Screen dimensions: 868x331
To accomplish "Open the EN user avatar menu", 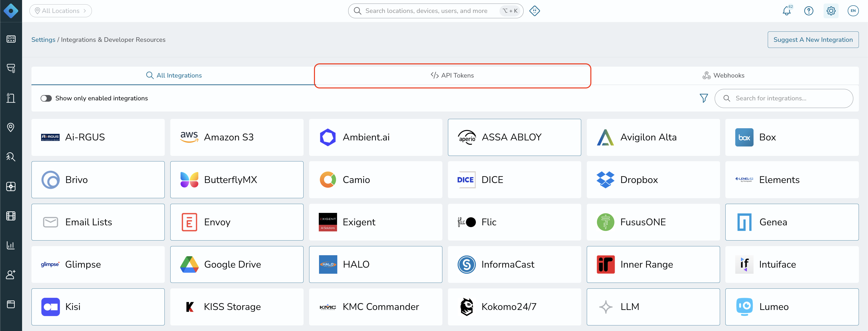I will (x=853, y=11).
